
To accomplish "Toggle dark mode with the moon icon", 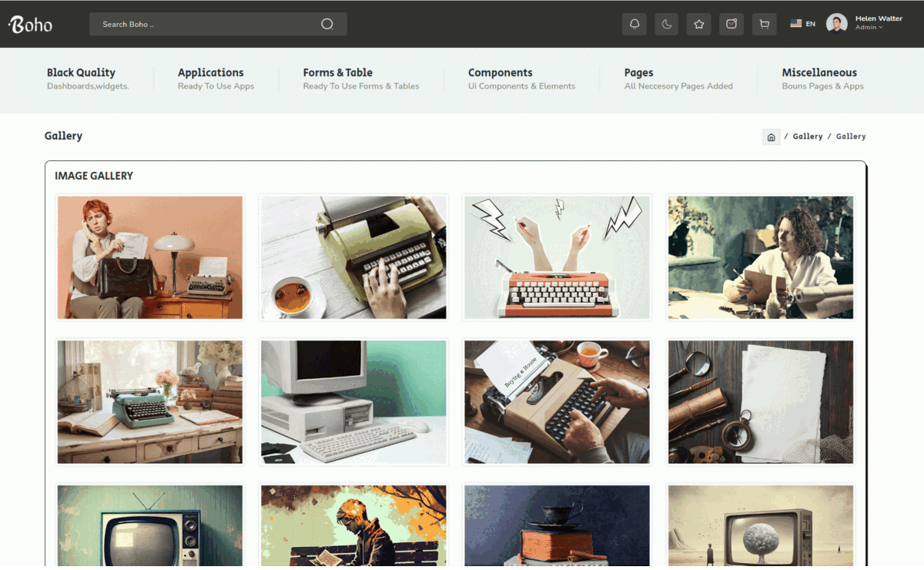I will (x=667, y=24).
